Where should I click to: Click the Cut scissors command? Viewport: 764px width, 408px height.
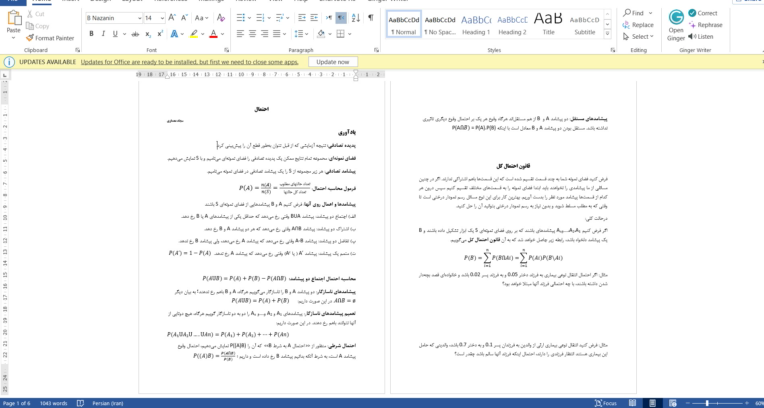tap(35, 14)
